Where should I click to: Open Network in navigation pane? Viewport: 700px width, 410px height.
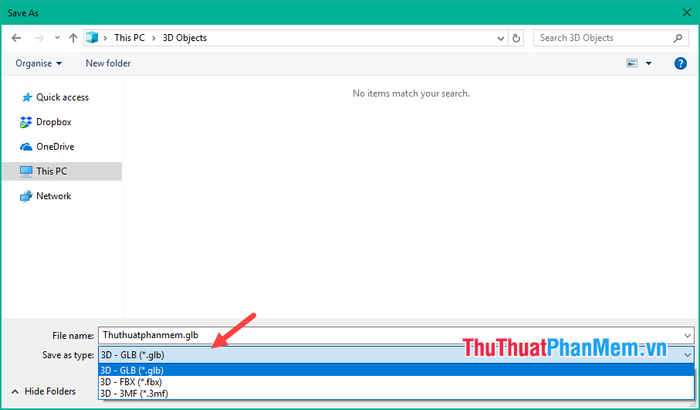(54, 196)
